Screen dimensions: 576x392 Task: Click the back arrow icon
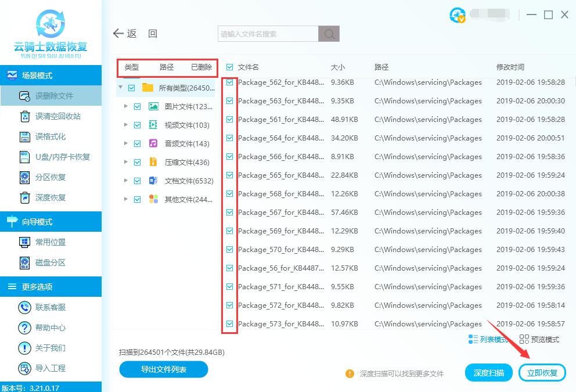(118, 34)
